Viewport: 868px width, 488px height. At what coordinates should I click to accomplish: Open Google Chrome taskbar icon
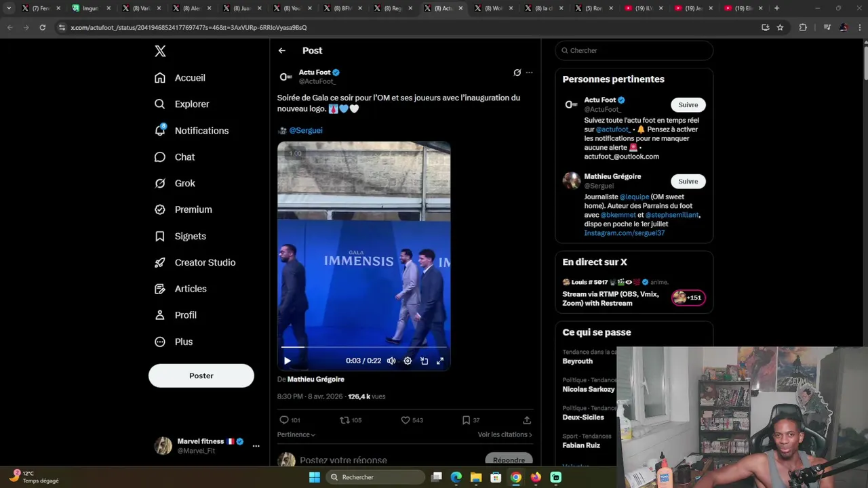[x=516, y=477]
